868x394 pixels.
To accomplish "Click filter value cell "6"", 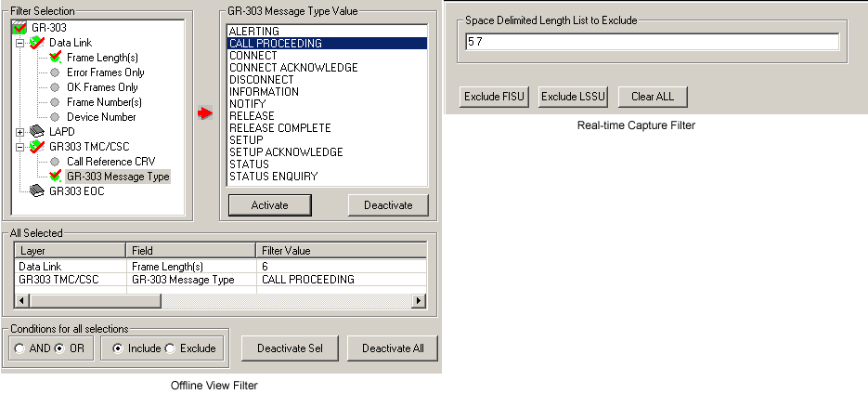I will [x=341, y=267].
